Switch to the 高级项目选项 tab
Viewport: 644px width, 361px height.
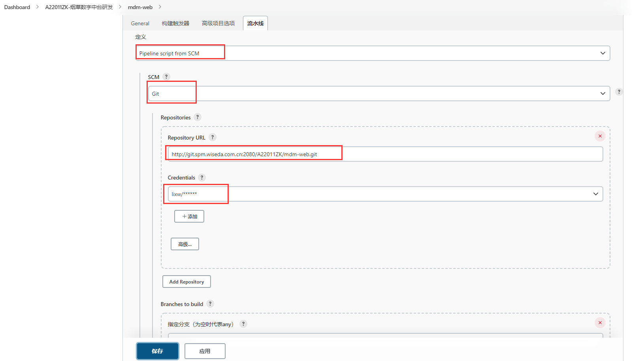click(x=218, y=23)
